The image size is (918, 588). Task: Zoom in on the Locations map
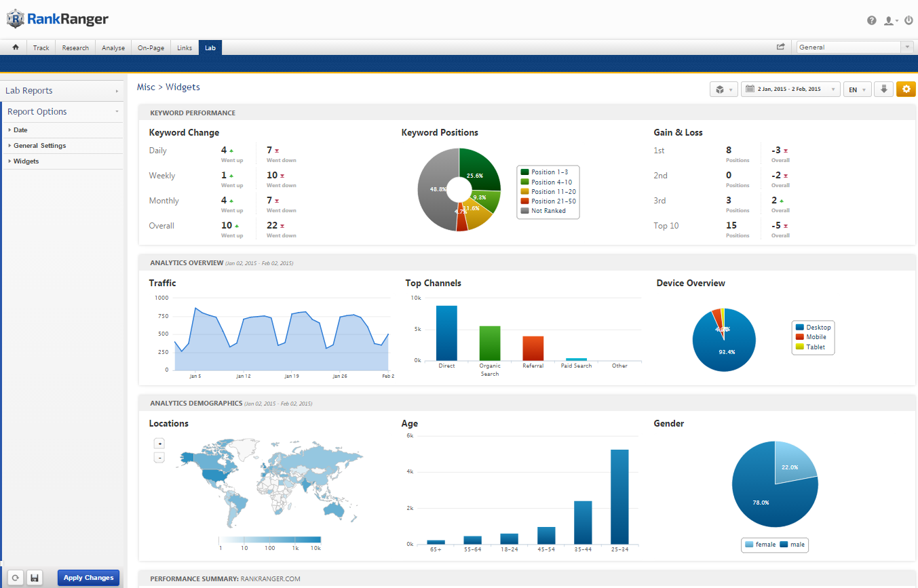[x=159, y=444]
